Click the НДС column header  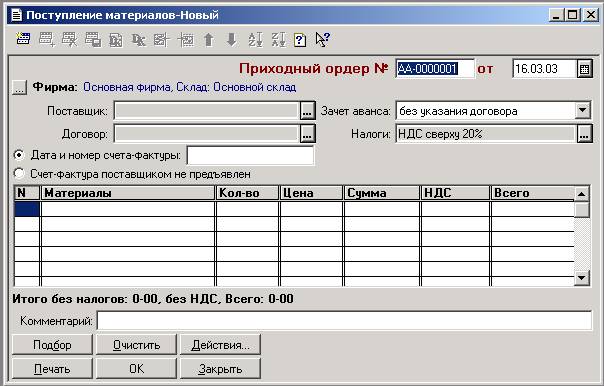coord(455,193)
